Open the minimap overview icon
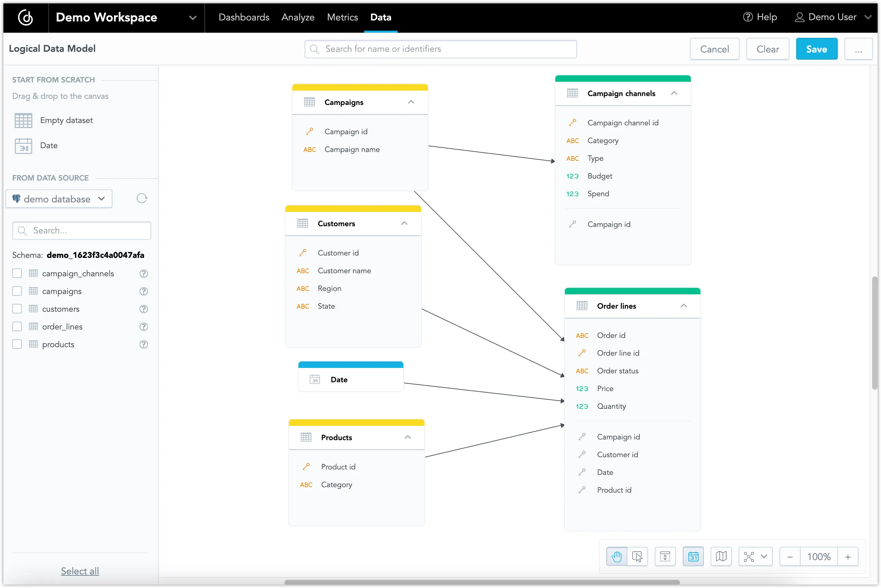This screenshot has width=881, height=588. pyautogui.click(x=722, y=556)
